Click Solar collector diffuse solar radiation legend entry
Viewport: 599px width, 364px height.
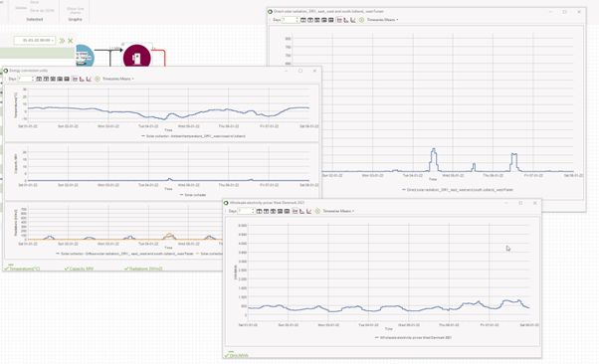(x=124, y=254)
